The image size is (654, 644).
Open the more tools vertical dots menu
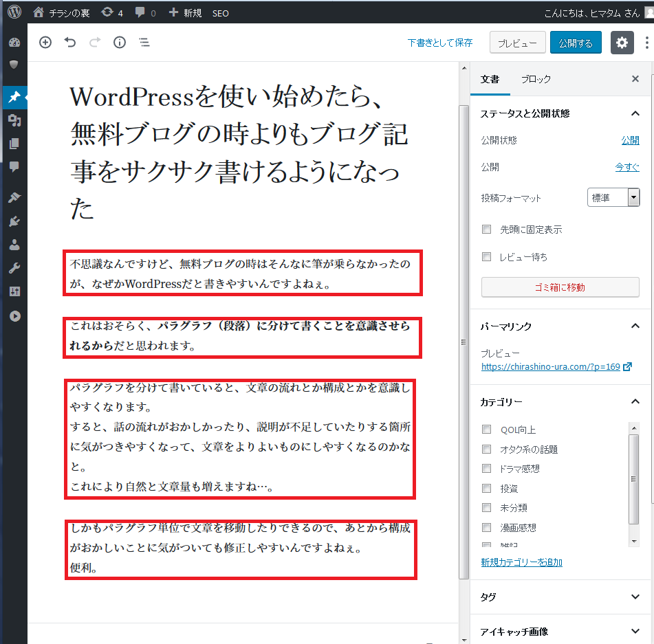(x=646, y=43)
